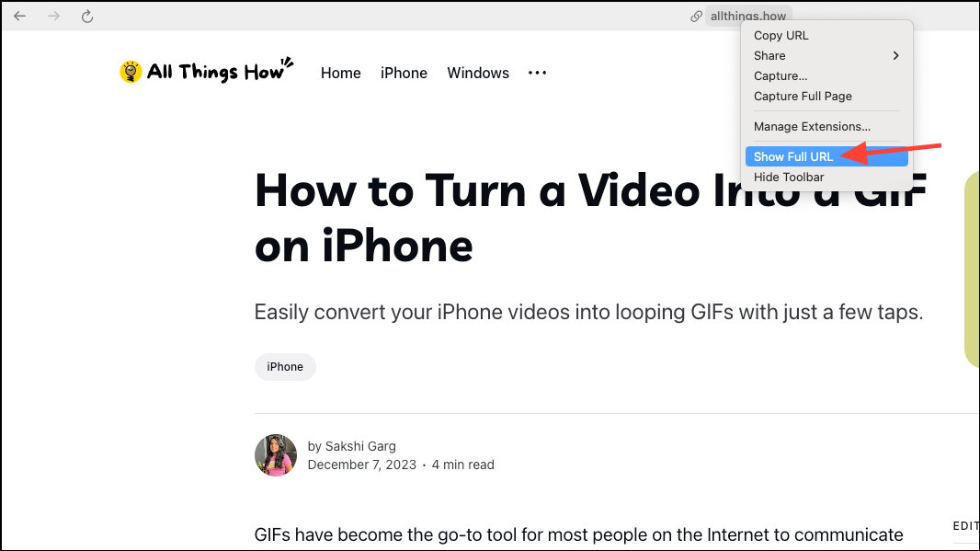Go to the Home page
Image resolution: width=980 pixels, height=551 pixels.
[340, 73]
